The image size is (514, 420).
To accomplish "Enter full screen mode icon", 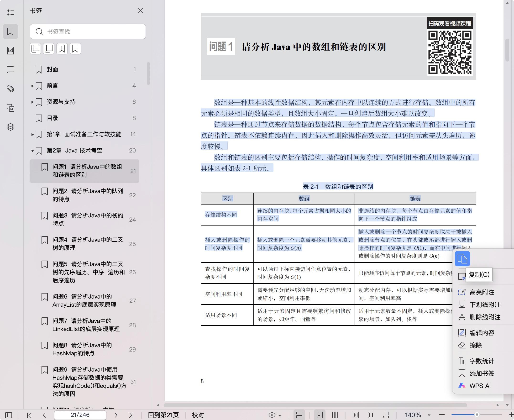I will pyautogui.click(x=371, y=415).
